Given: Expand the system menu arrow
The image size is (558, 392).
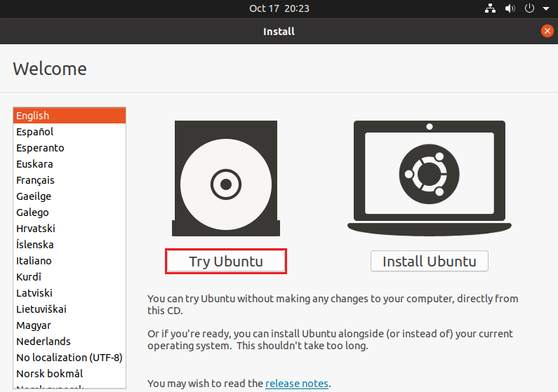Looking at the screenshot, I should 545,9.
